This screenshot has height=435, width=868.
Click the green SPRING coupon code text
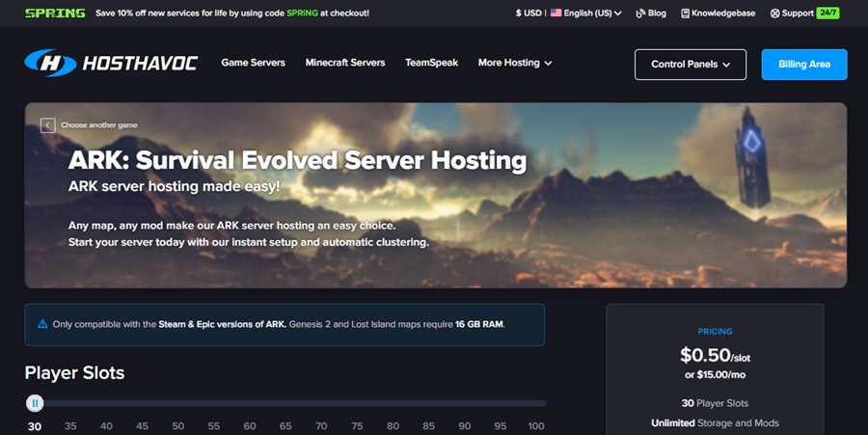(302, 13)
